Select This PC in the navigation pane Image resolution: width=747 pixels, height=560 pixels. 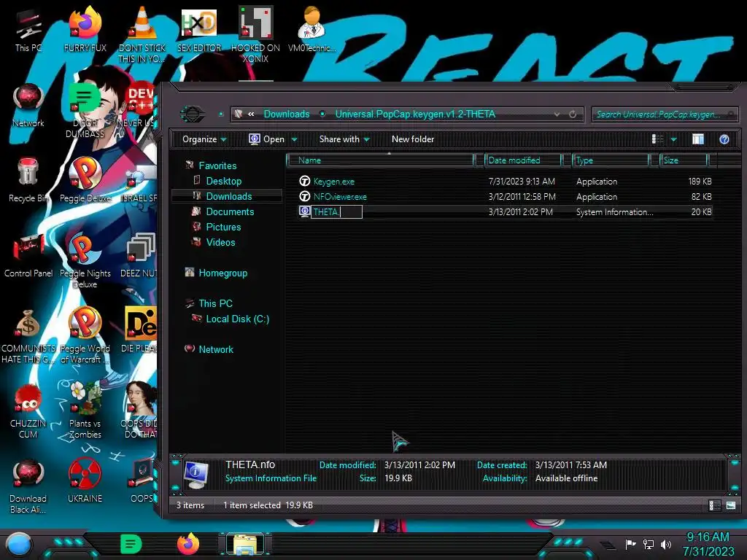click(x=215, y=303)
